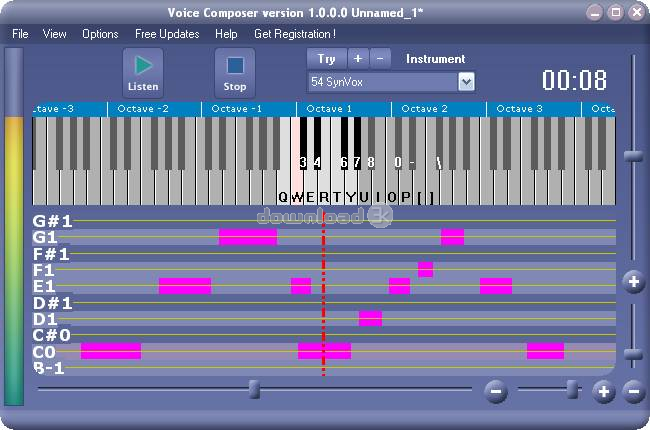Open the 54 SynVox instrument dropdown

coord(466,82)
